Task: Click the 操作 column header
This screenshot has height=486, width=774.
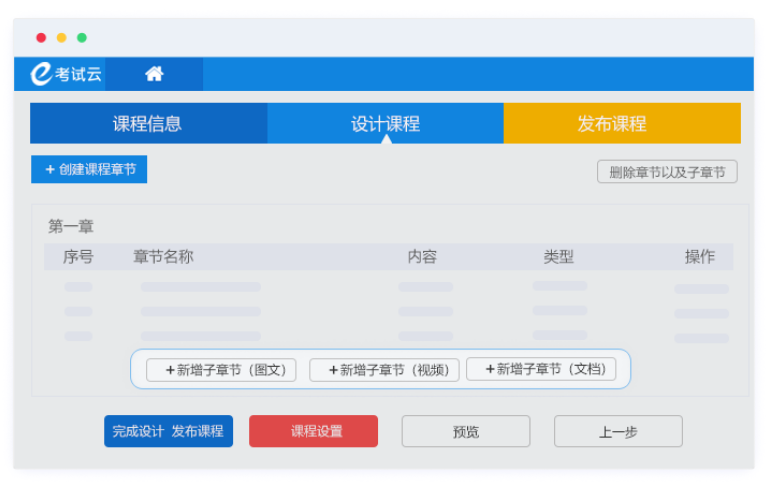Action: [699, 257]
